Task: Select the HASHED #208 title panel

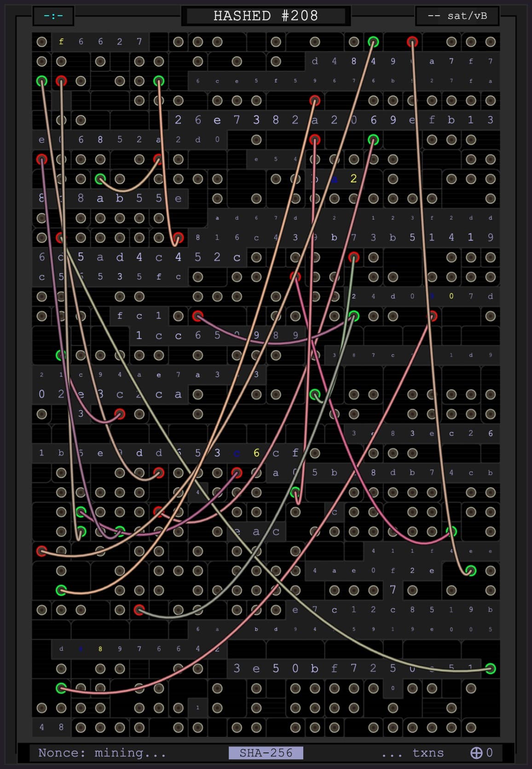Action: coord(266,16)
